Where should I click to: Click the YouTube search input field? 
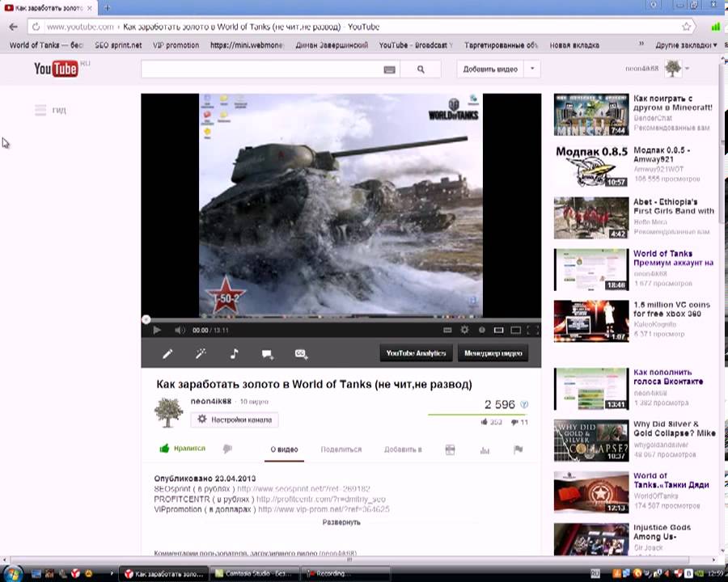260,70
